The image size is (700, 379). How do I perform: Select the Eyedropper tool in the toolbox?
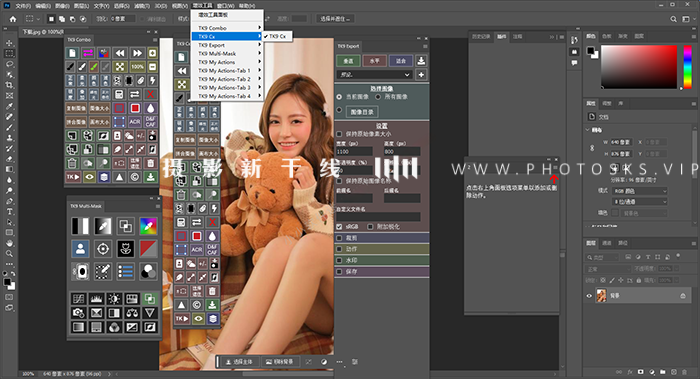[9, 106]
